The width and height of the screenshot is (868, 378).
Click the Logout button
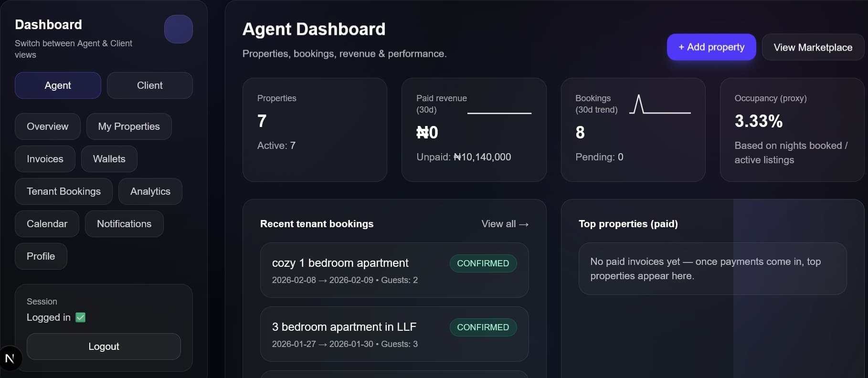tap(104, 346)
